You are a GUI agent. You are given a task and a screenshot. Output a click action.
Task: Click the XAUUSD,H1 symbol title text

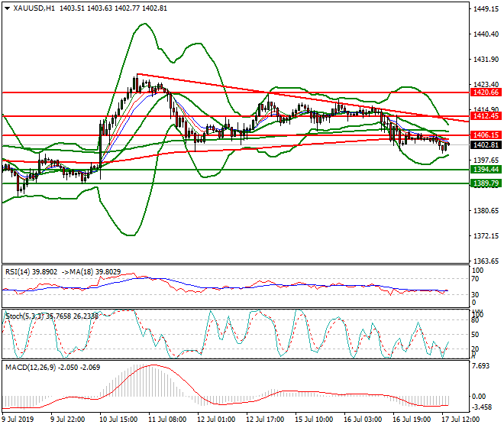point(34,8)
